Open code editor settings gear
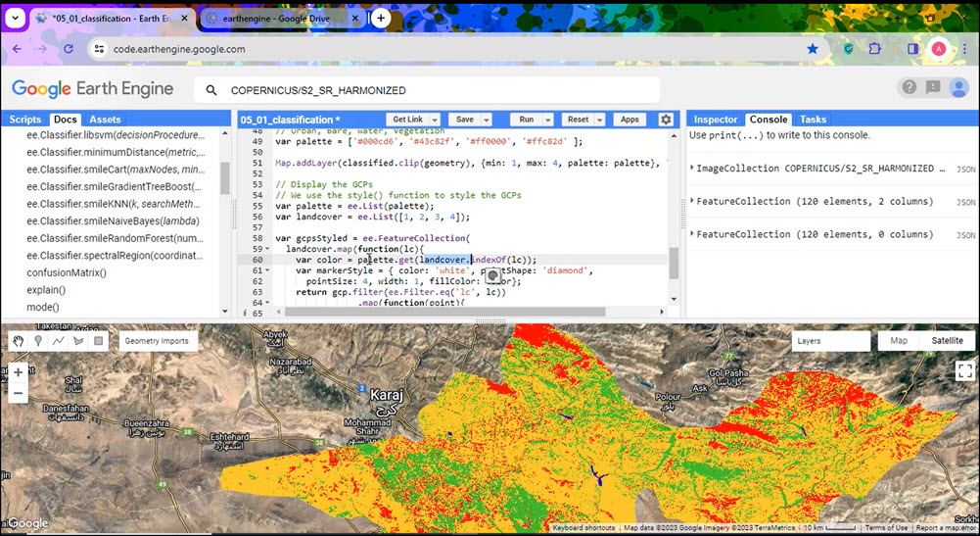The height and width of the screenshot is (536, 980). pos(666,120)
